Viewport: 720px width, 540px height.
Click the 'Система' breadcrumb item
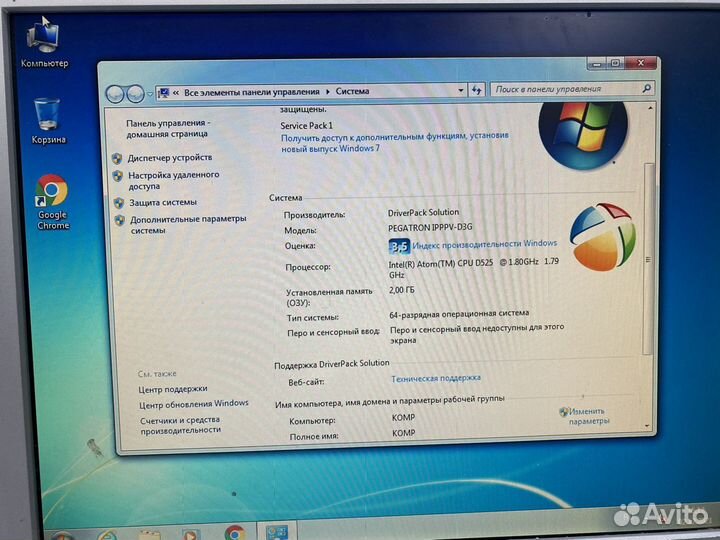352,91
